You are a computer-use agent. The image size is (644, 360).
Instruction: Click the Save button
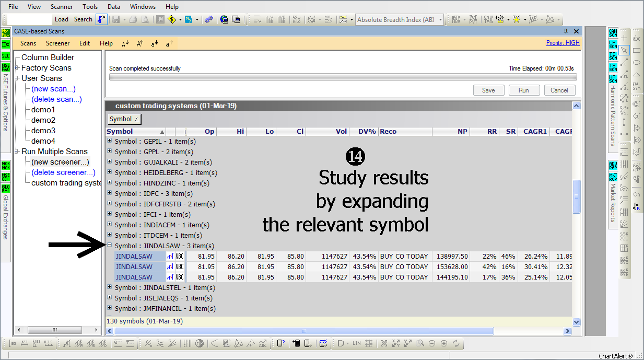point(488,90)
